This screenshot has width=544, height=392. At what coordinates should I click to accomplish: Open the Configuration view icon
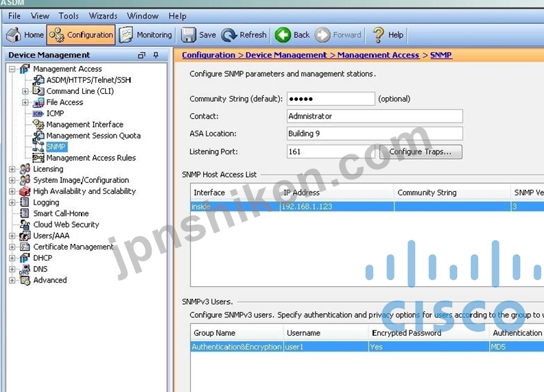click(x=56, y=35)
